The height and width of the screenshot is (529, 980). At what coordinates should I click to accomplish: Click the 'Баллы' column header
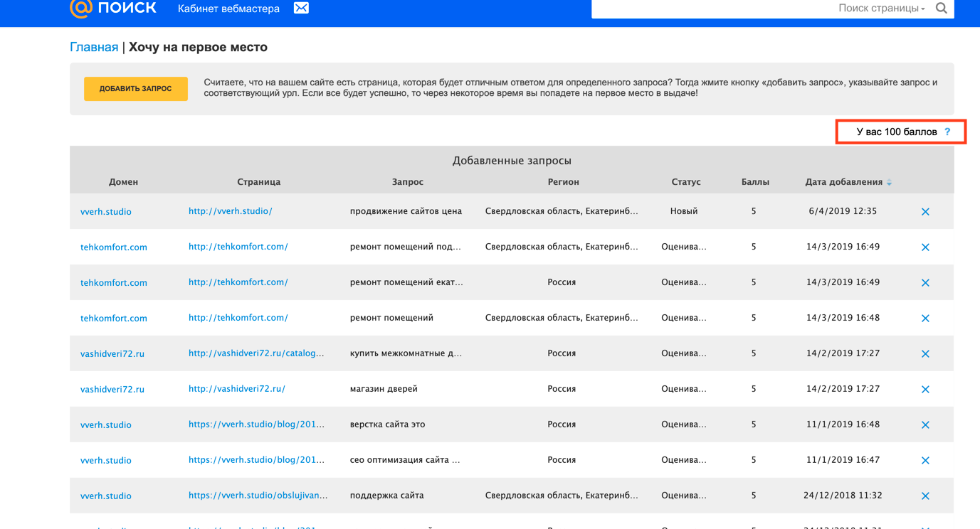pos(755,182)
